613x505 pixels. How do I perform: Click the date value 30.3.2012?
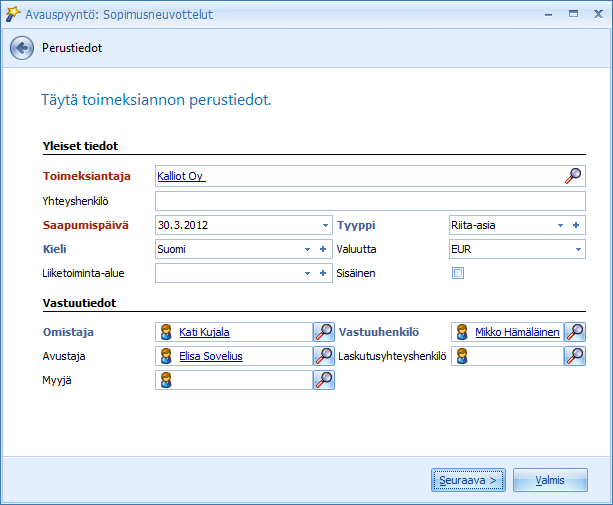183,225
